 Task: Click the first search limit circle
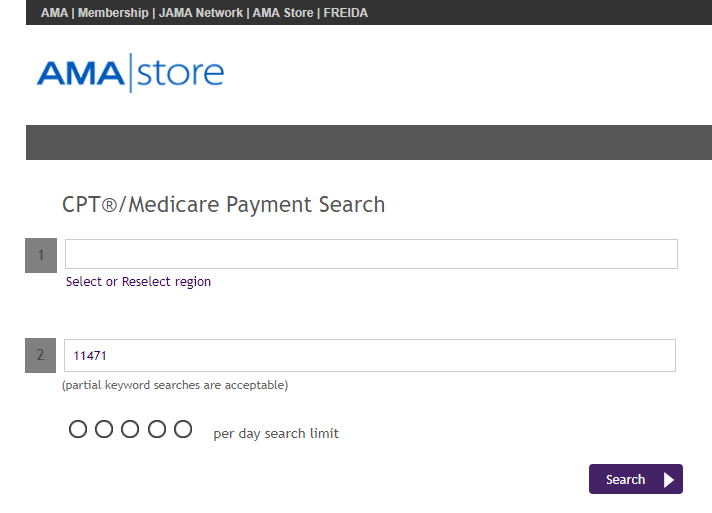pyautogui.click(x=78, y=429)
